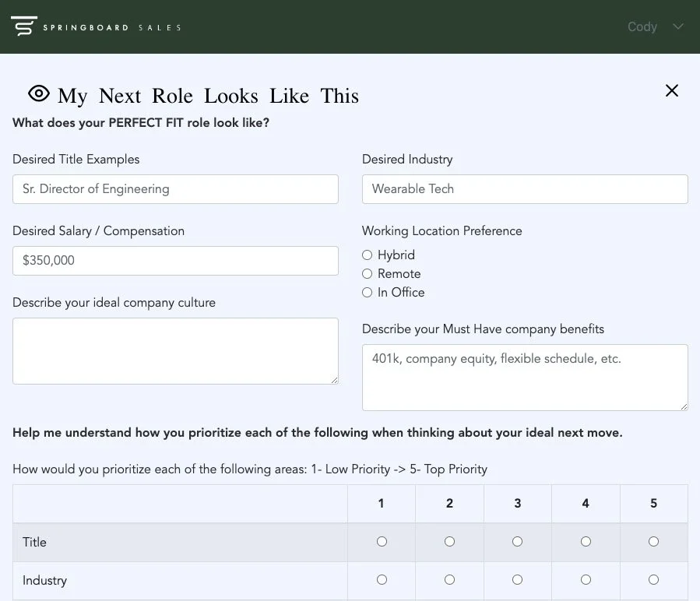Viewport: 700px width, 601px height.
Task: Focus the Desired Industry text field
Action: [x=525, y=189]
